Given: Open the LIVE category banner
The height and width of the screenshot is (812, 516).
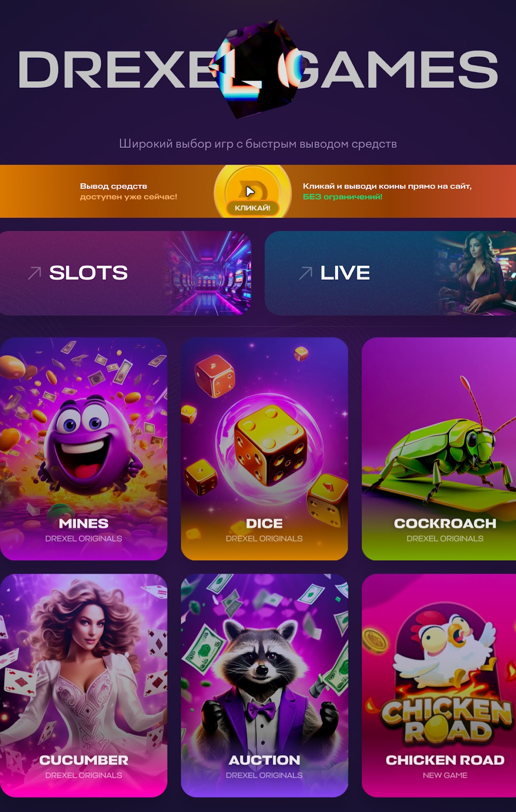Looking at the screenshot, I should 390,273.
